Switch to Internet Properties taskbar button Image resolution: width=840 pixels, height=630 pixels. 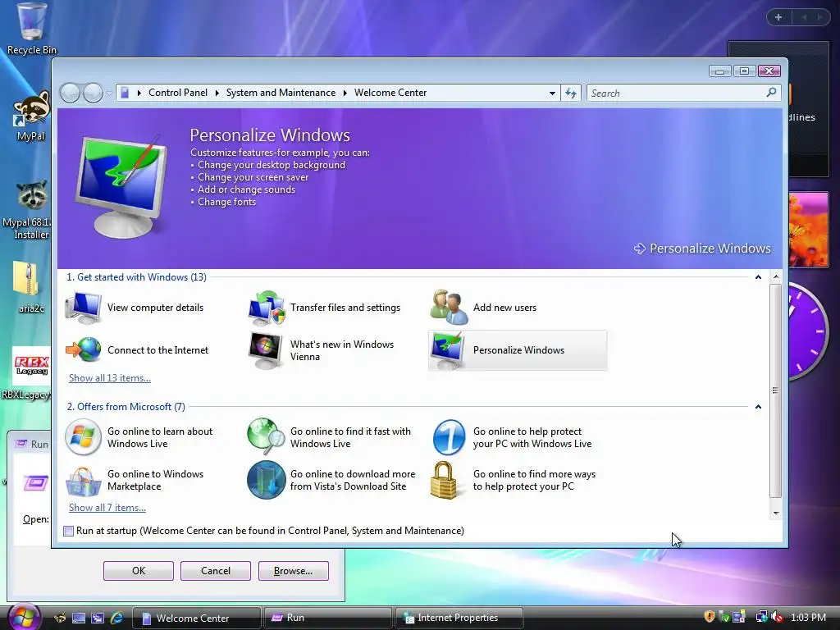point(459,618)
